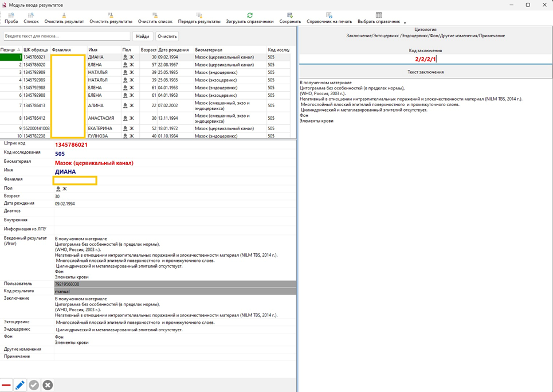Click the Код заключения input 2/2/2/1
Image resolution: width=553 pixels, height=392 pixels.
pos(425,59)
